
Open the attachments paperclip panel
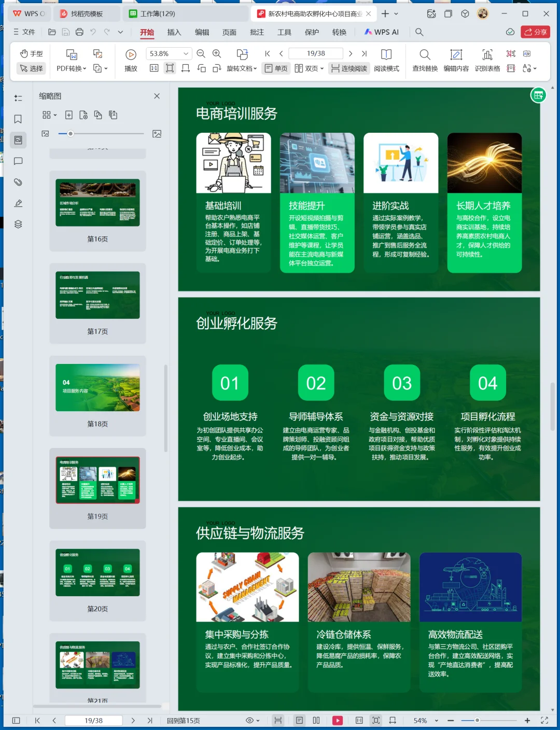pyautogui.click(x=18, y=182)
